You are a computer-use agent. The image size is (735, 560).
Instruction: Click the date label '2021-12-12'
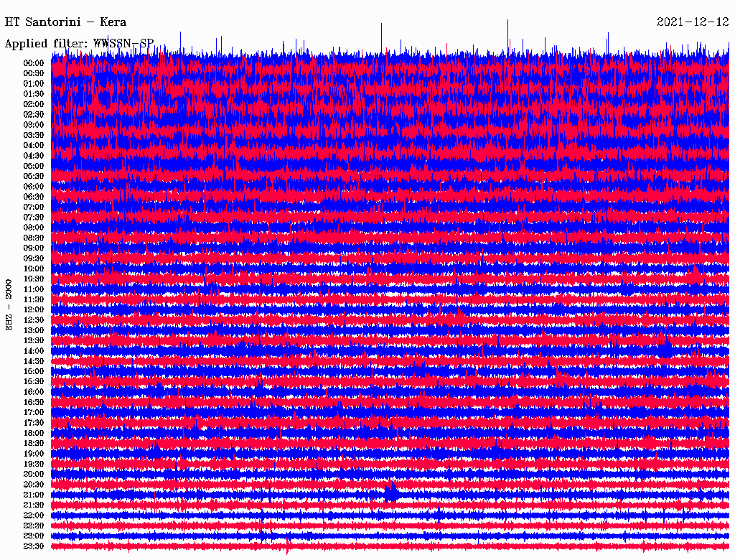pyautogui.click(x=693, y=22)
